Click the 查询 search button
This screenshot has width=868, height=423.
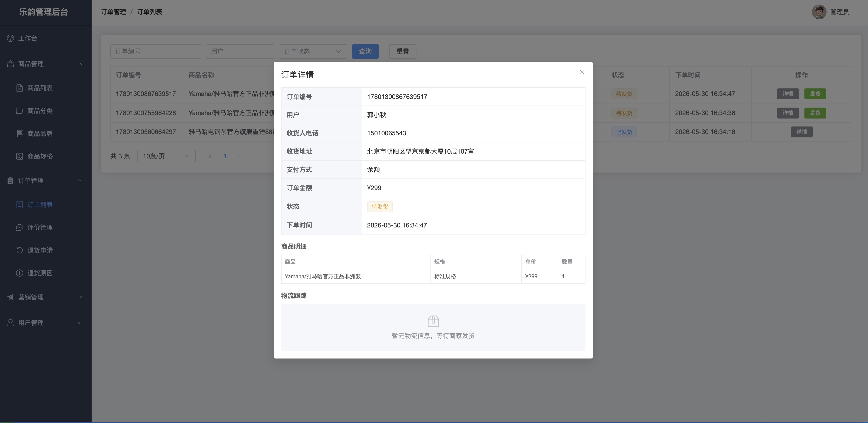point(365,52)
